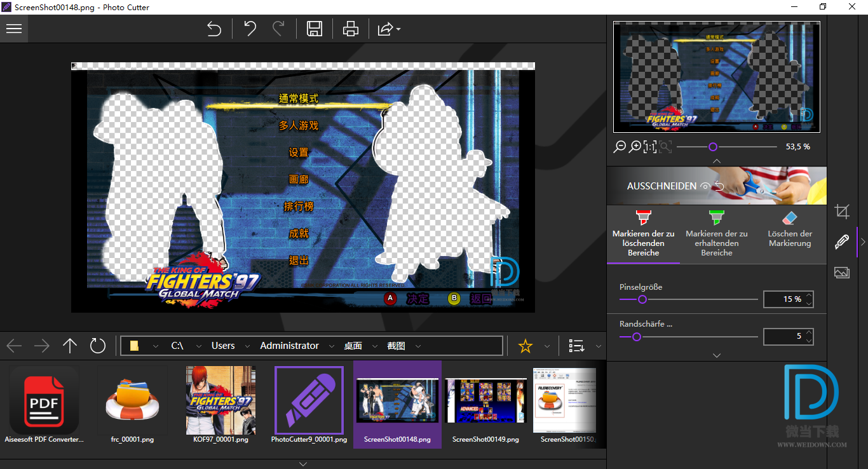Click Administrator in the path bar
The height and width of the screenshot is (469, 868).
(x=290, y=346)
